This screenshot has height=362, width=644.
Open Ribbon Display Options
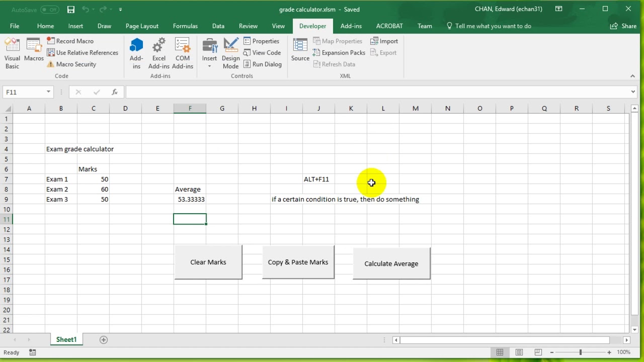tap(559, 9)
